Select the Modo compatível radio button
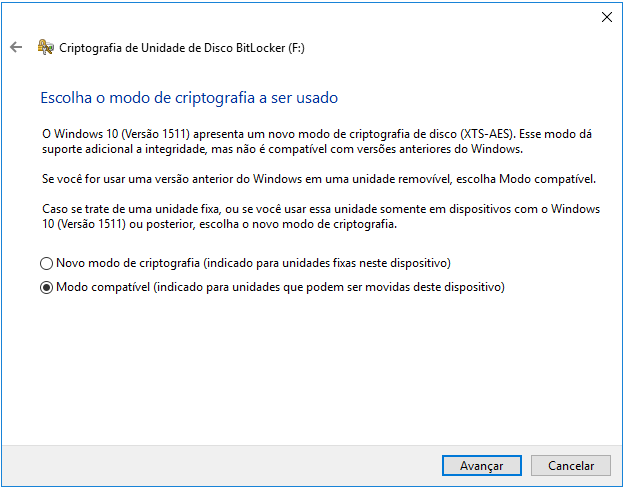Screen dimensions: 625x488 (x=46, y=288)
